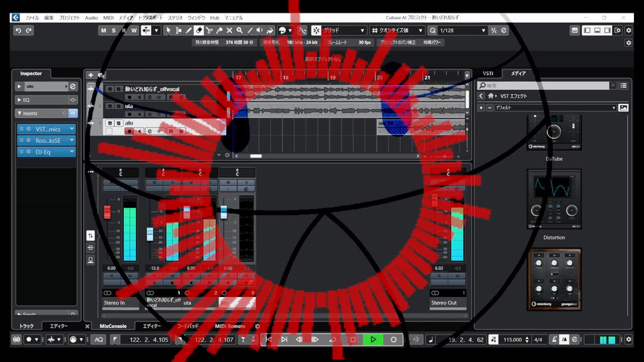Redo the last action
This screenshot has width=644, height=362.
coord(29,30)
